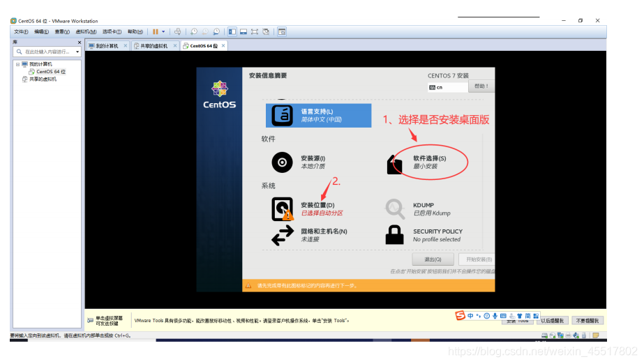Click the orange warning message bar

(368, 286)
